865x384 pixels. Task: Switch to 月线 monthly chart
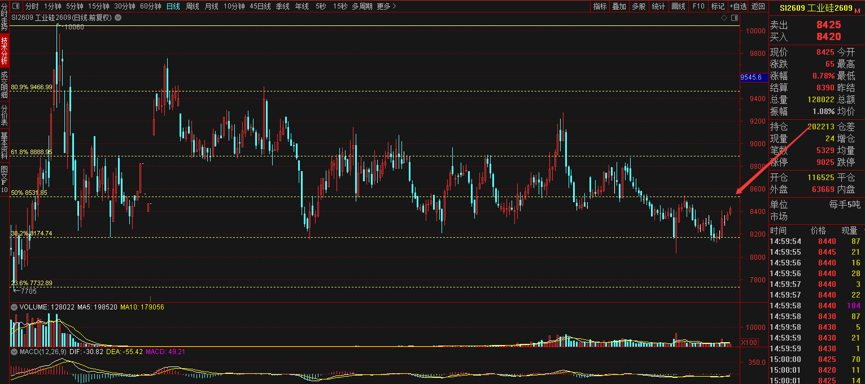coord(211,7)
